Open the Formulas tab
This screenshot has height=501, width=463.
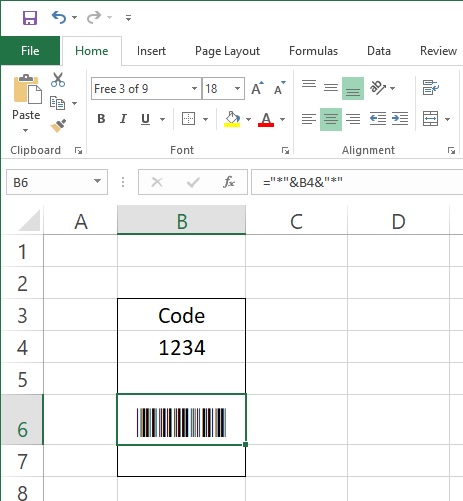coord(313,51)
